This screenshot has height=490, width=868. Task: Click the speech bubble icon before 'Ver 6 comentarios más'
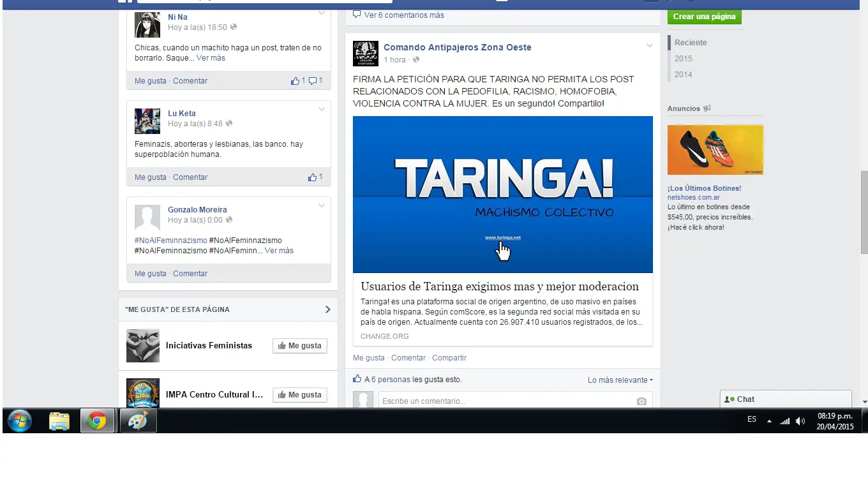click(x=357, y=15)
